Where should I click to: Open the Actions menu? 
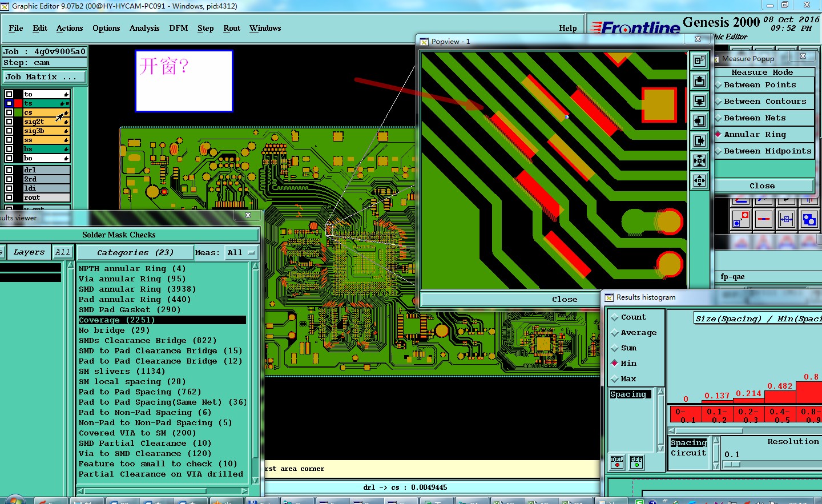70,28
